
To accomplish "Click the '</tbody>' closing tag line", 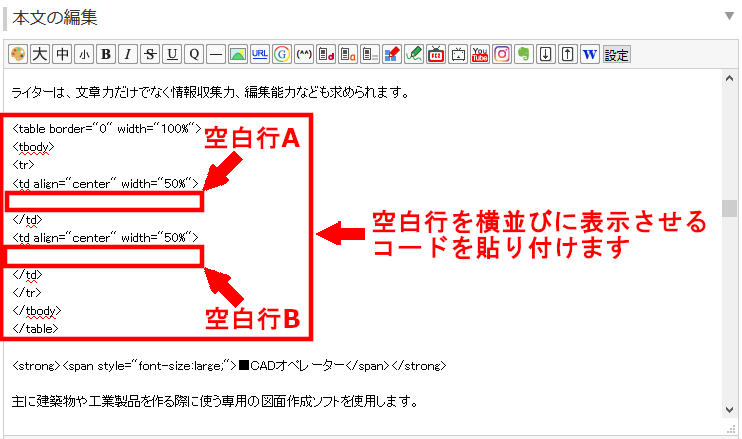I will click(37, 311).
